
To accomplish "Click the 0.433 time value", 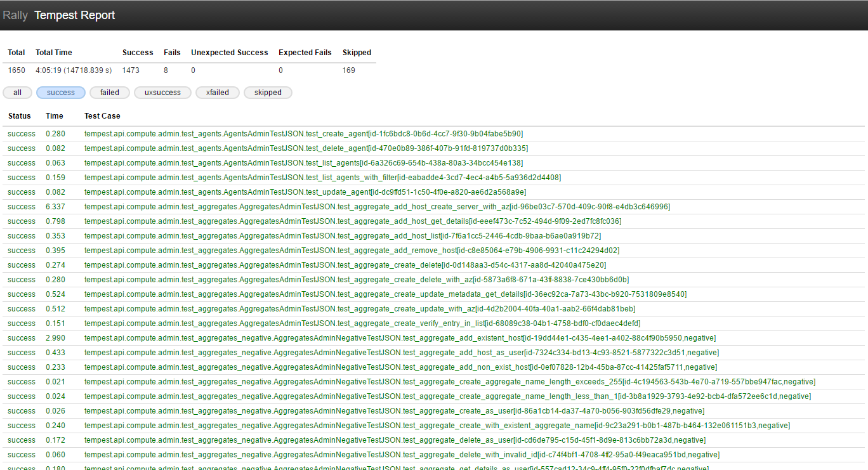I will point(55,353).
